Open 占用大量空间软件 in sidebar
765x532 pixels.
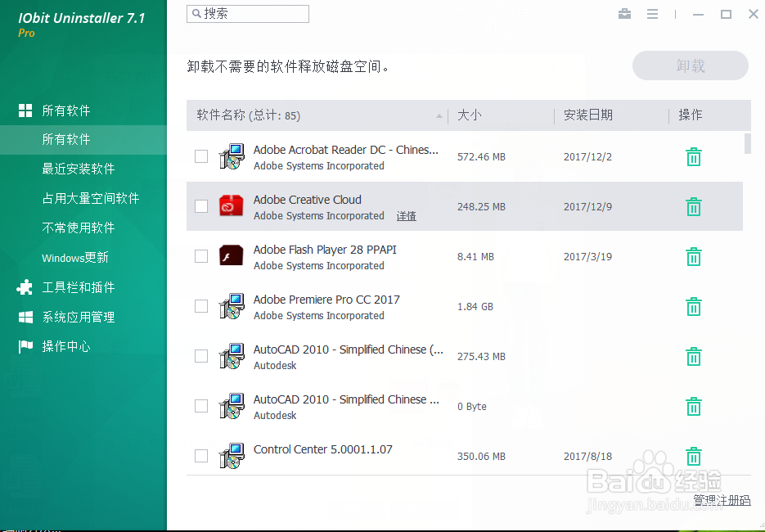coord(91,198)
